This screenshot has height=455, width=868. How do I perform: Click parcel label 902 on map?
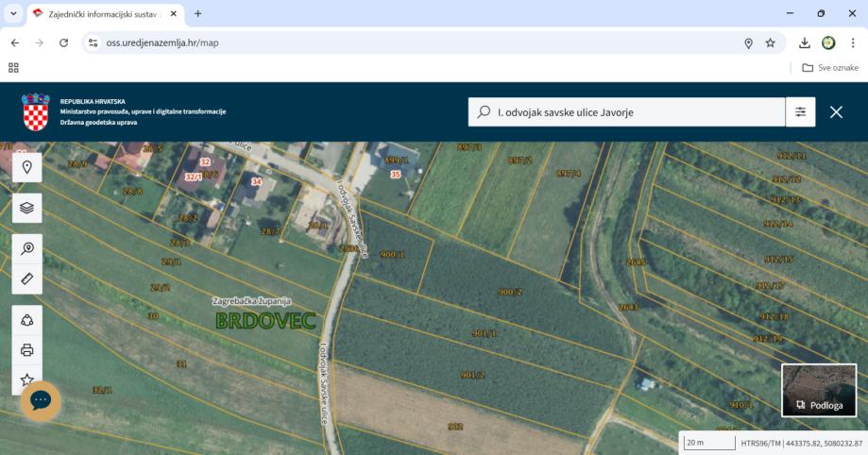(455, 427)
